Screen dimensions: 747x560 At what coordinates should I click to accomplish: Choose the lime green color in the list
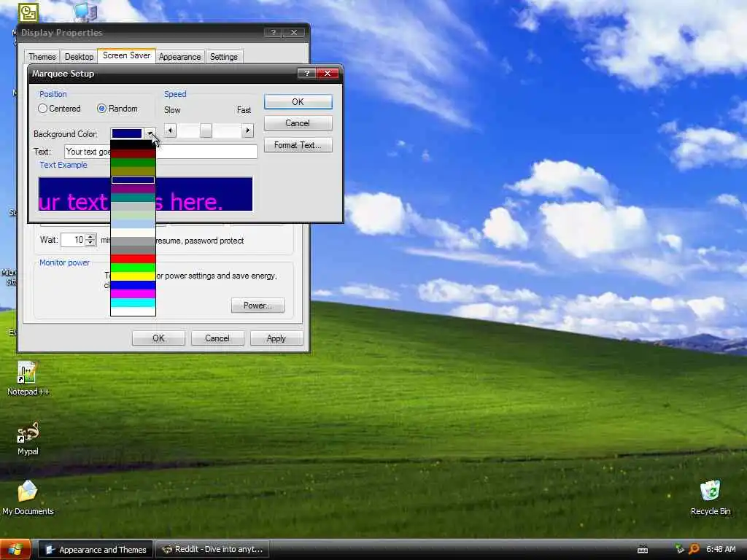[133, 268]
